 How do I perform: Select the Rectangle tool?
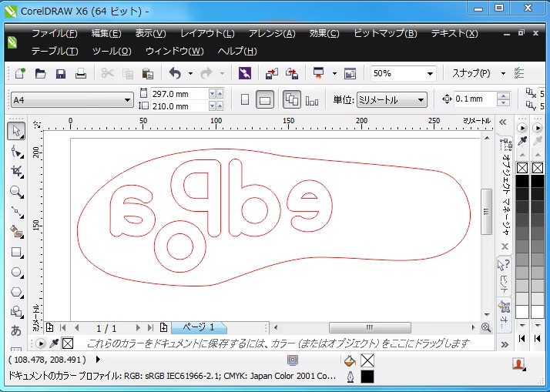(x=16, y=252)
